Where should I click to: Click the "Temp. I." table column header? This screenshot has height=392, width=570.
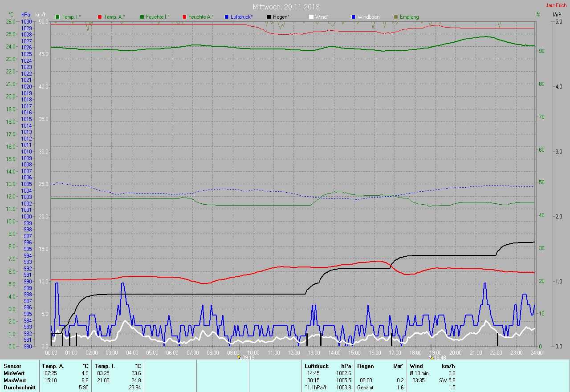click(x=105, y=366)
